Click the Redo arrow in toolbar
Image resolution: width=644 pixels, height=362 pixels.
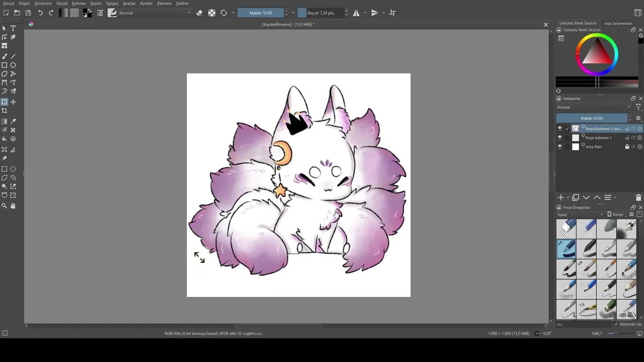coord(51,13)
